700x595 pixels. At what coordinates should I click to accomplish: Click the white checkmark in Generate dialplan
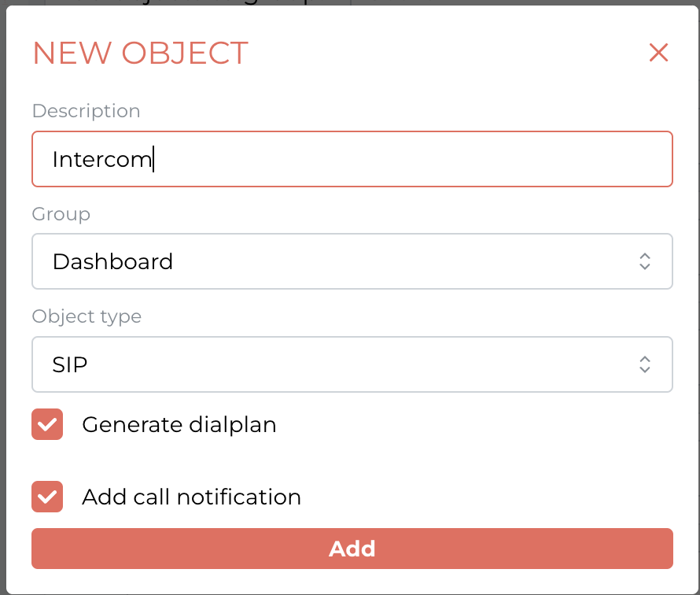click(x=47, y=424)
